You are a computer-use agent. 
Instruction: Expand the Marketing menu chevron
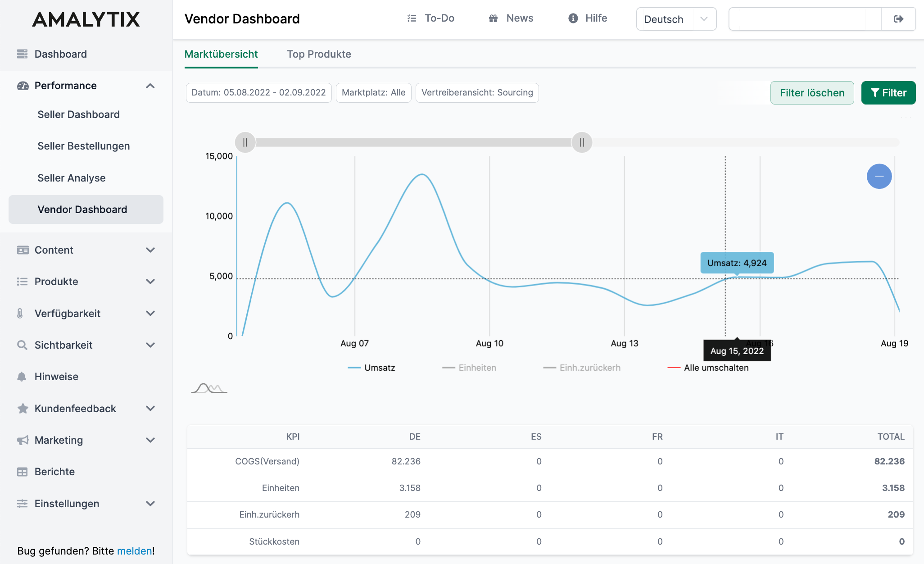point(150,440)
